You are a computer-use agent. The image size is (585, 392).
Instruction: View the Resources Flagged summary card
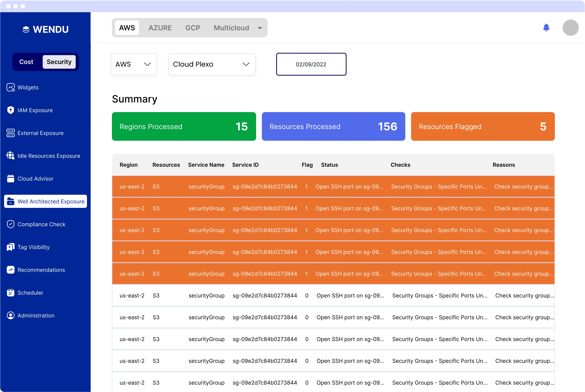tap(483, 126)
